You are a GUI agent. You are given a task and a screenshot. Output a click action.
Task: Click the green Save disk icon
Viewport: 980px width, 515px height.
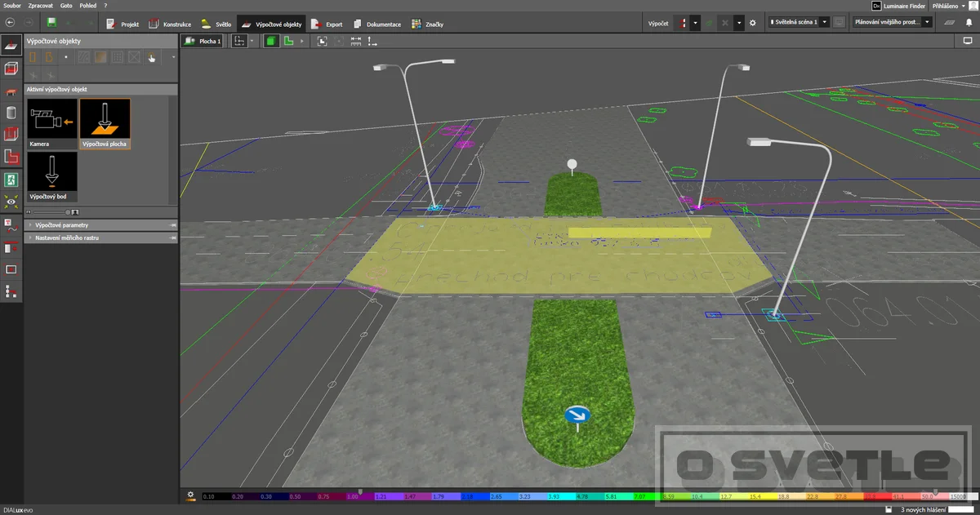coord(52,23)
